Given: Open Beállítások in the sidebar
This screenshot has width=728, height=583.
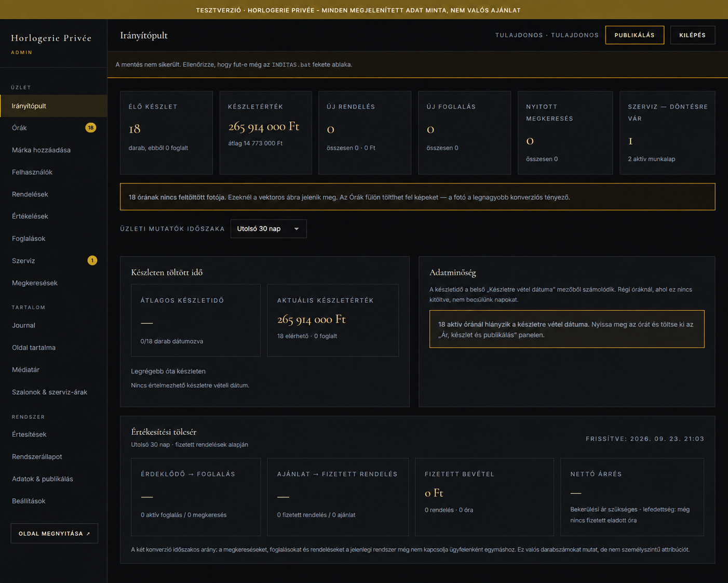Looking at the screenshot, I should [x=53, y=501].
